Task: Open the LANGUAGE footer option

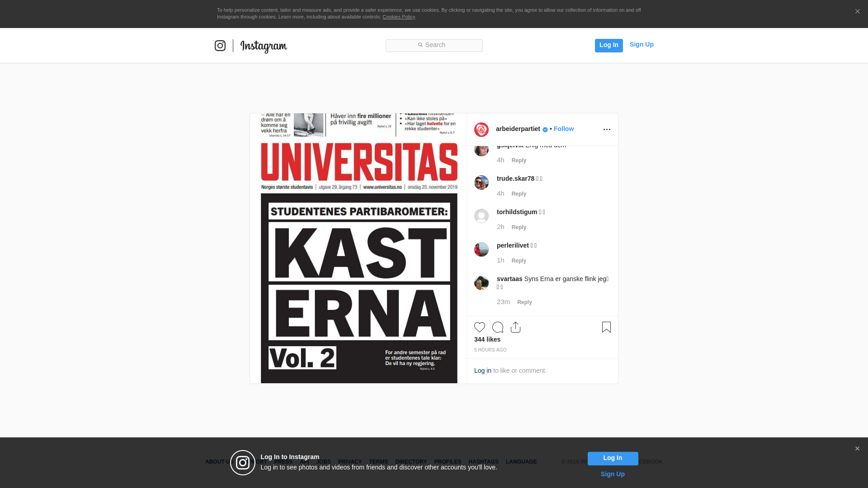Action: pos(521,462)
